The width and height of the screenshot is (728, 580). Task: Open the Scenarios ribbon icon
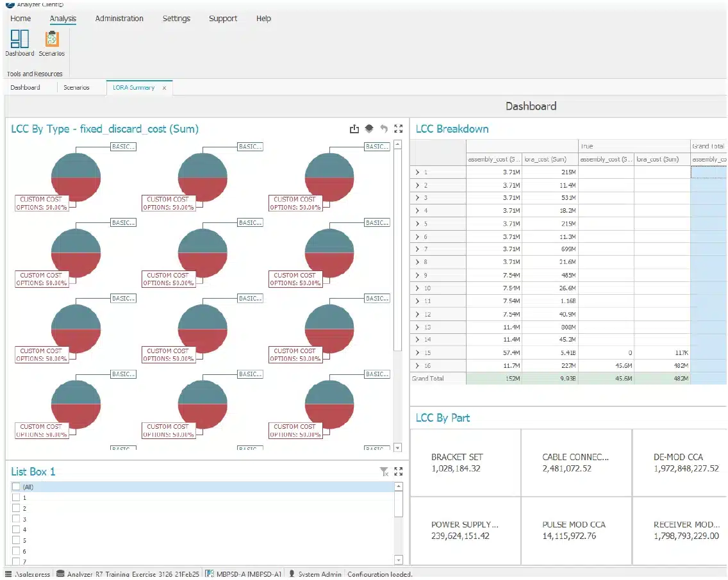(x=51, y=43)
